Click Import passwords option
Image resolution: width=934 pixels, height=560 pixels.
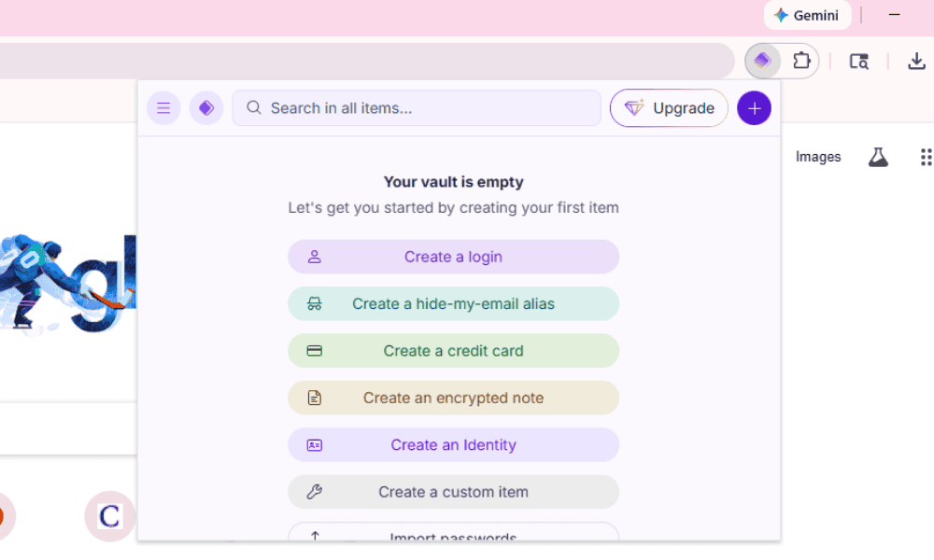[x=453, y=535]
